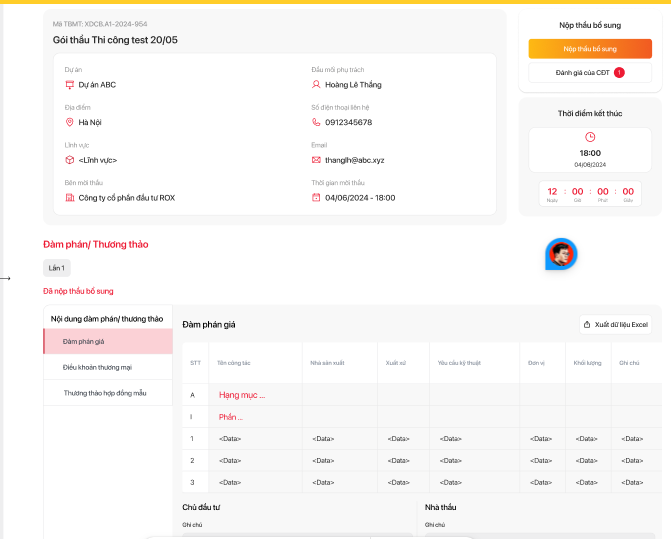Click the location pin icon beside Hà Nội

tap(70, 122)
